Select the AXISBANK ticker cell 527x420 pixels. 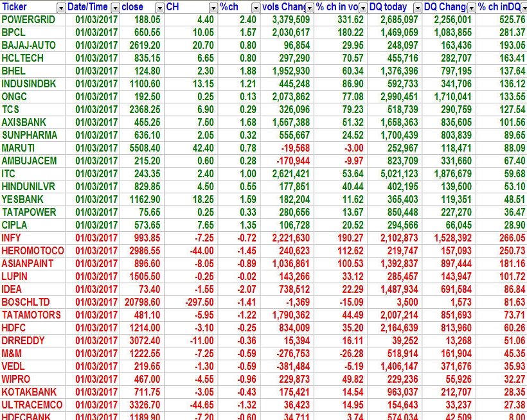coord(33,123)
